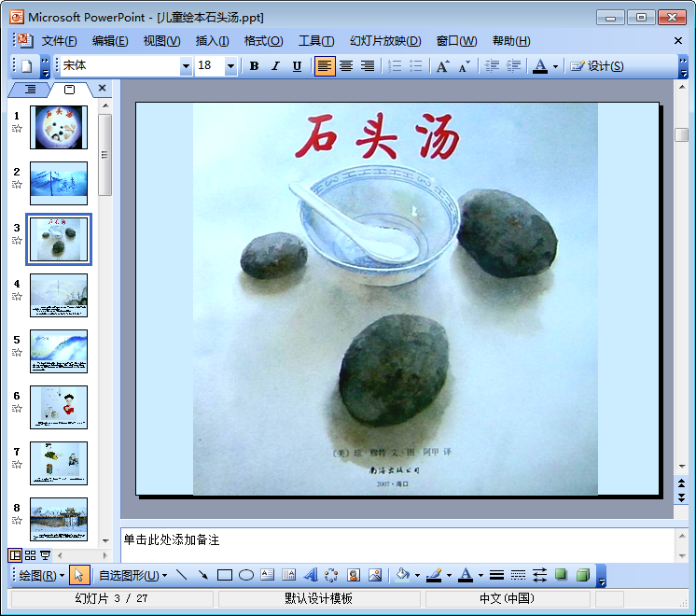The height and width of the screenshot is (616, 696).
Task: Insert WordArt
Action: click(x=311, y=575)
